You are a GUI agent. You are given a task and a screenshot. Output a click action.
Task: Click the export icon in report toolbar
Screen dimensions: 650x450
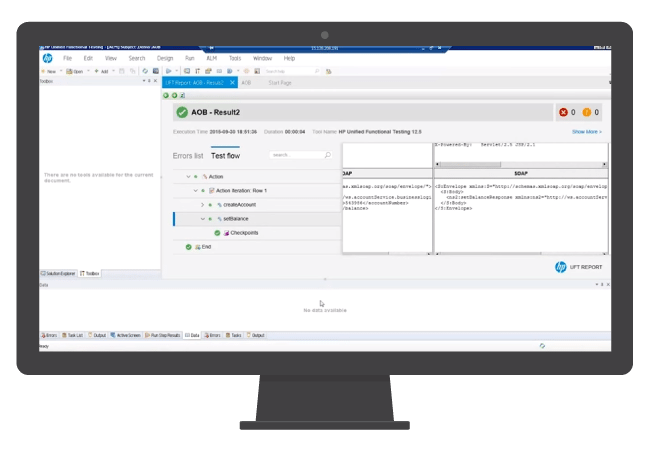click(x=182, y=95)
